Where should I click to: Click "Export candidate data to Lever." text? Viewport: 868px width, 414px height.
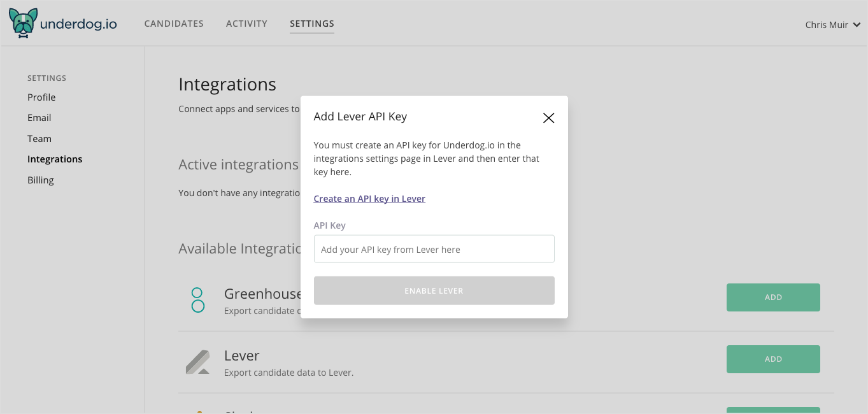(x=288, y=373)
